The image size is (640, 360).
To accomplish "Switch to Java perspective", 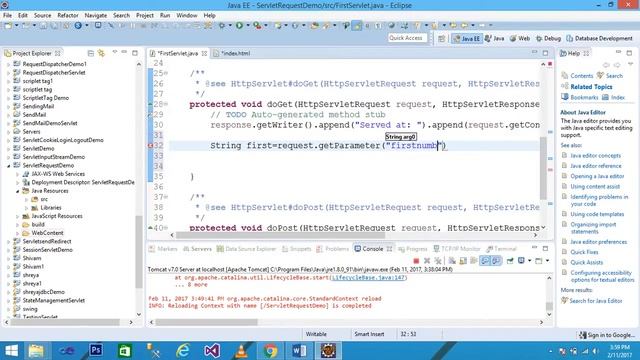I will pos(494,38).
